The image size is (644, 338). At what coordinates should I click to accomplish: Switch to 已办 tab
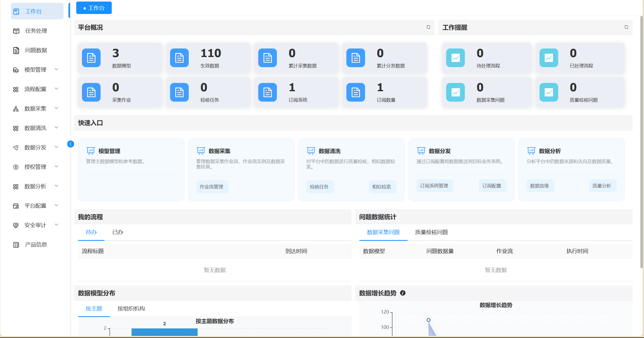coord(118,232)
